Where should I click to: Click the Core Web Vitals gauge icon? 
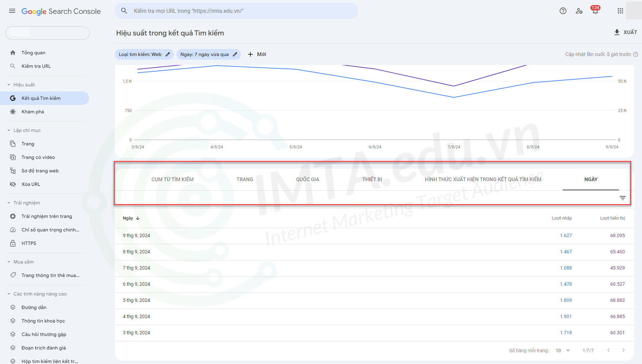tap(13, 230)
